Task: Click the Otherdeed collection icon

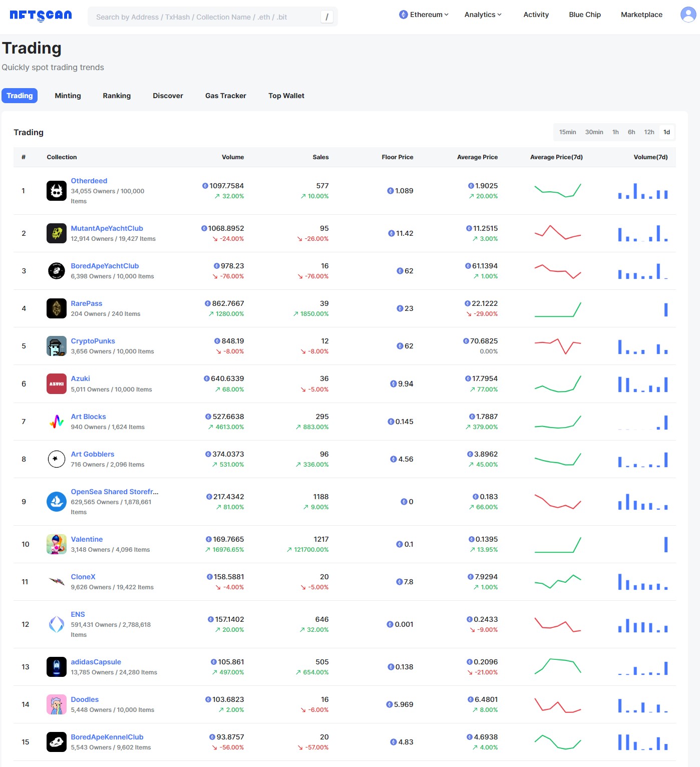Action: click(x=57, y=191)
